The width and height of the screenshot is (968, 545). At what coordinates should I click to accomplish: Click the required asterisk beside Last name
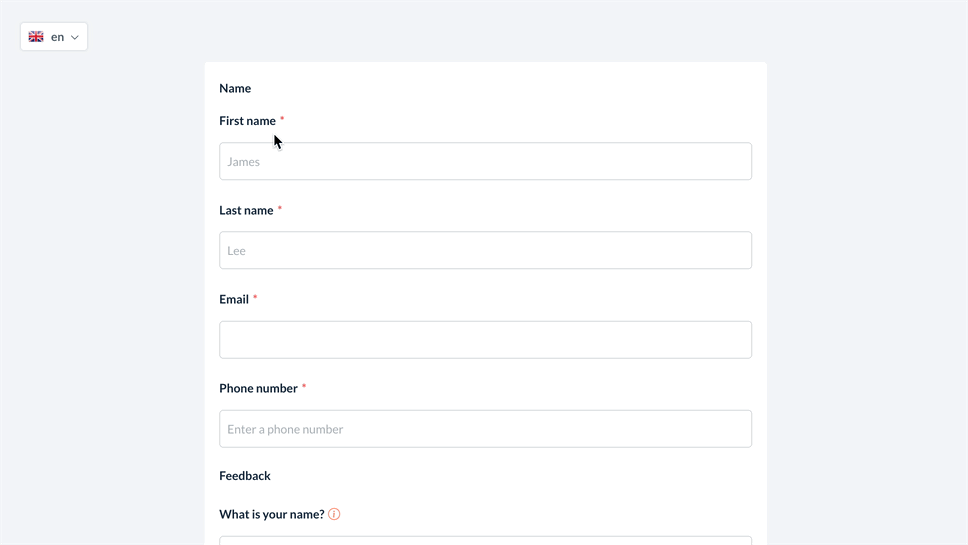280,209
